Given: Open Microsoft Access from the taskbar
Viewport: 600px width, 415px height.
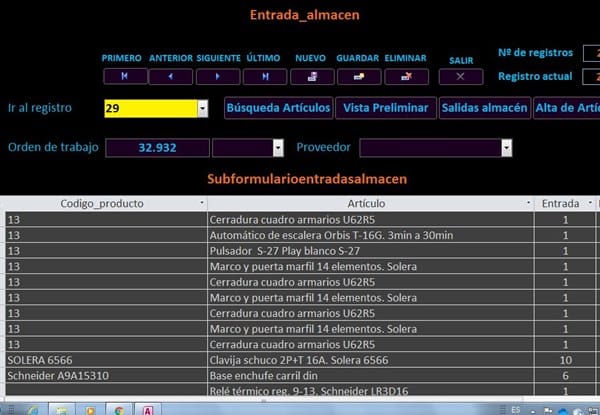Looking at the screenshot, I should pyautogui.click(x=148, y=410).
